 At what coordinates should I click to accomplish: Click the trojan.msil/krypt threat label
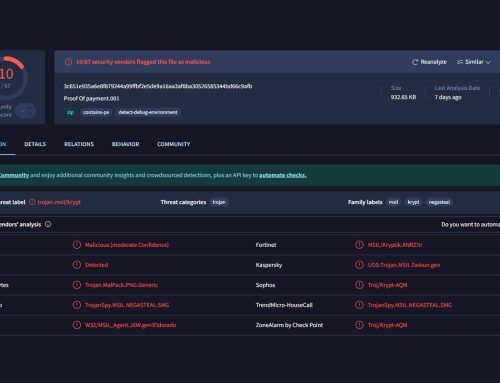tap(59, 202)
